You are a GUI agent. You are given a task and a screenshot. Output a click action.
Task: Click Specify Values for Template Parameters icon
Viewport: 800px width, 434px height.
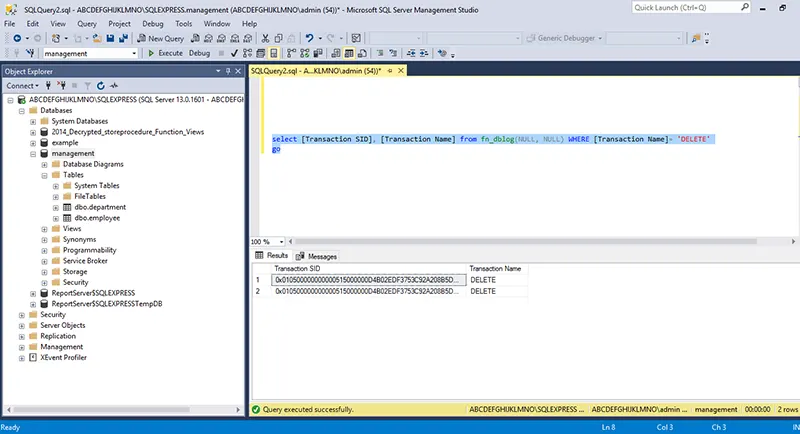pyautogui.click(x=442, y=53)
